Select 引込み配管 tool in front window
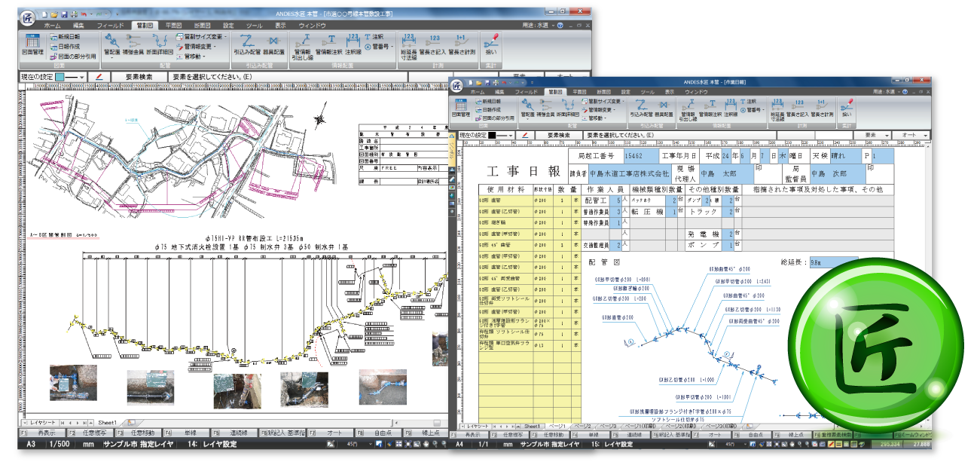The image size is (980, 462). [642, 109]
